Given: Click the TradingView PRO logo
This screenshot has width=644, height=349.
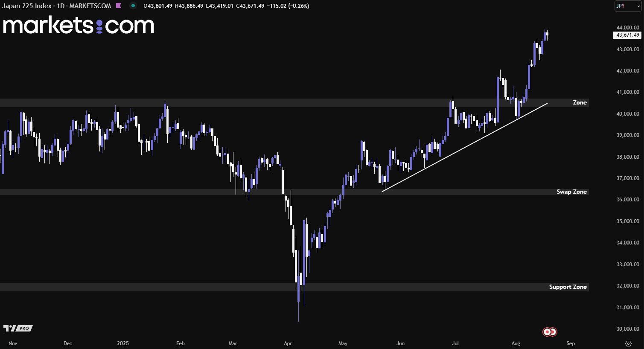Looking at the screenshot, I should click(x=18, y=328).
